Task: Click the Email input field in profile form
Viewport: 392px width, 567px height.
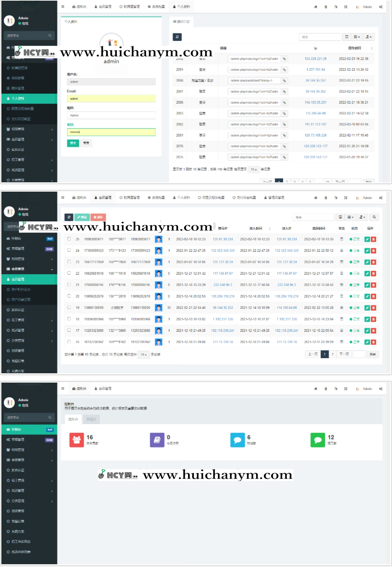Action: (111, 99)
